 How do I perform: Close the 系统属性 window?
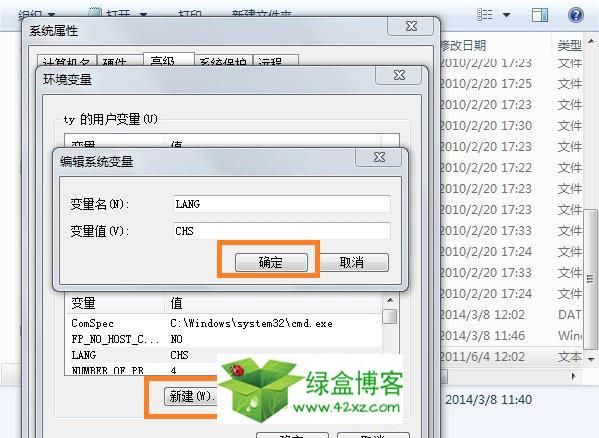tap(411, 26)
